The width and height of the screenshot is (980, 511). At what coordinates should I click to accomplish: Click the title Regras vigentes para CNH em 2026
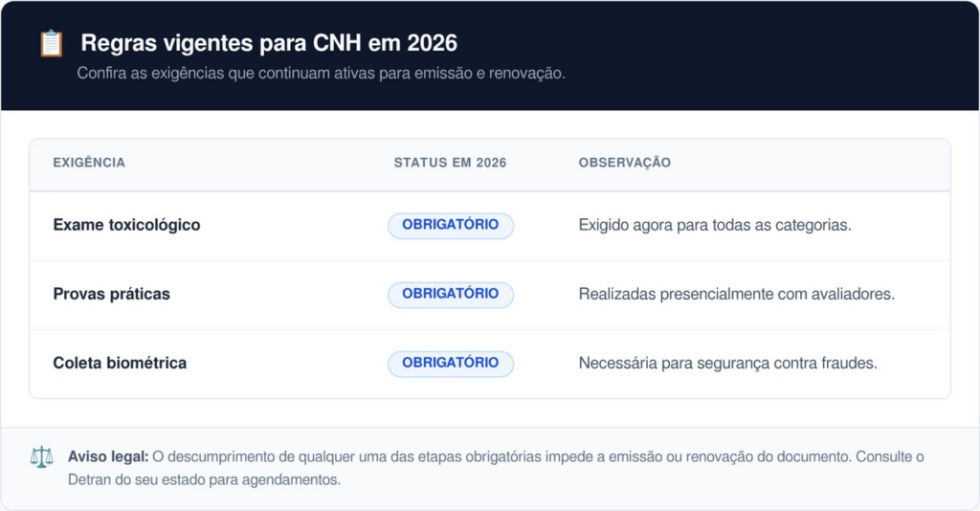click(269, 43)
